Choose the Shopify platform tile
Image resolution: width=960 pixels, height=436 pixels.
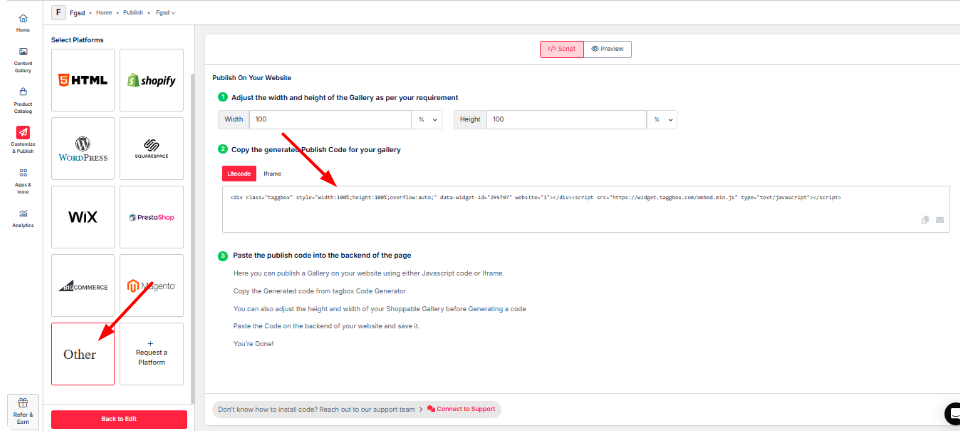click(x=151, y=80)
